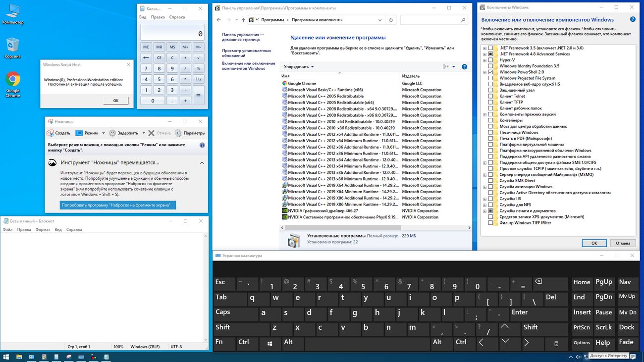Click Notepad text editing area
644x362 pixels.
tap(102, 288)
